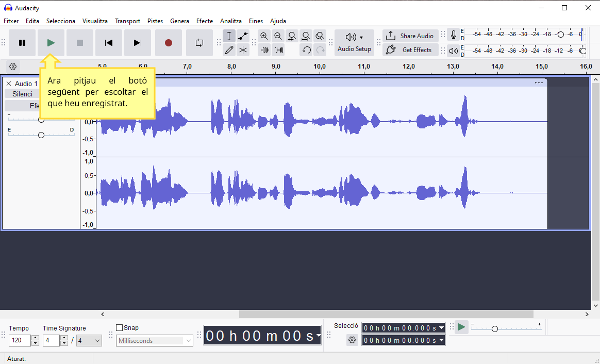Image resolution: width=600 pixels, height=364 pixels.
Task: Stop playback with the Stop button
Action: pos(79,43)
